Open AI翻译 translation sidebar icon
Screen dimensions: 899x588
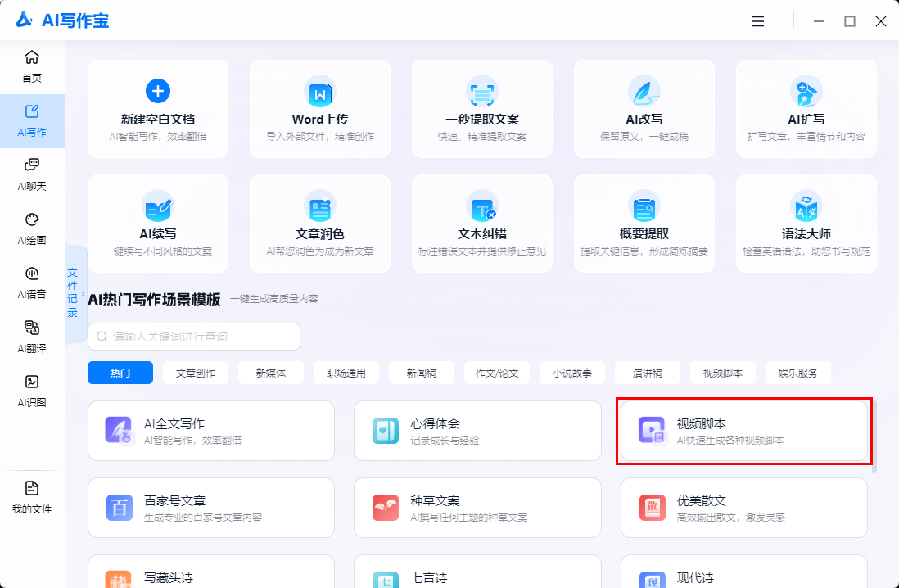pyautogui.click(x=32, y=336)
